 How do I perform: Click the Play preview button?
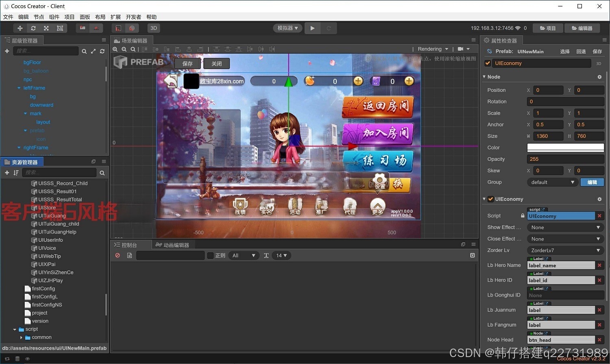click(x=312, y=28)
